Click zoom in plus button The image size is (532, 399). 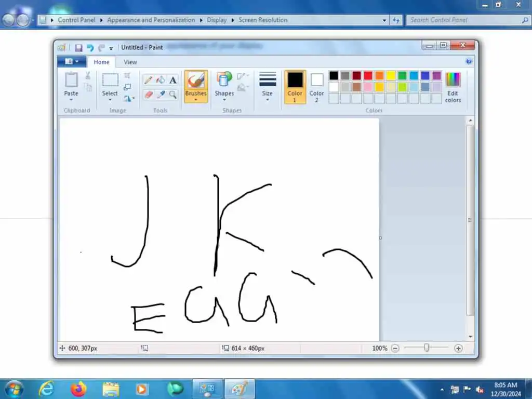tap(458, 348)
